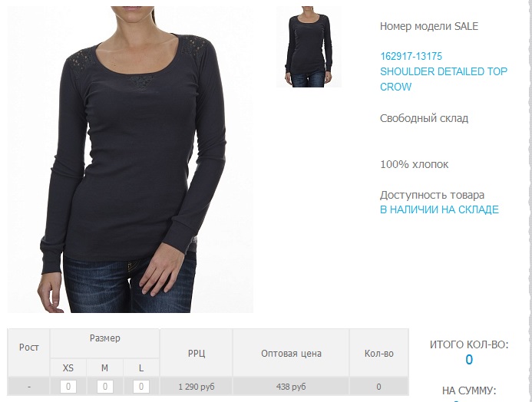The width and height of the screenshot is (532, 402).
Task: Click the large product photo of the top
Action: click(x=131, y=160)
